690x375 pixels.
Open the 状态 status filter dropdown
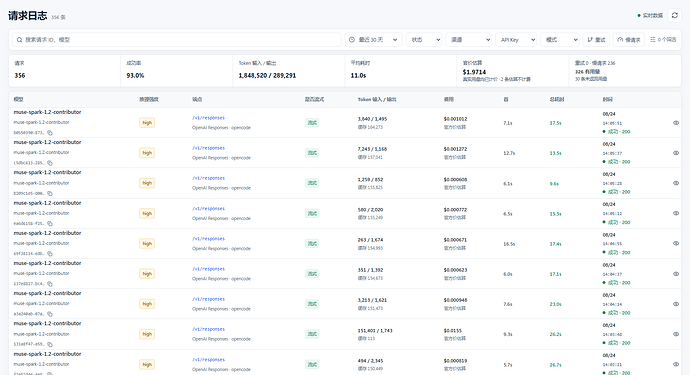pyautogui.click(x=424, y=40)
